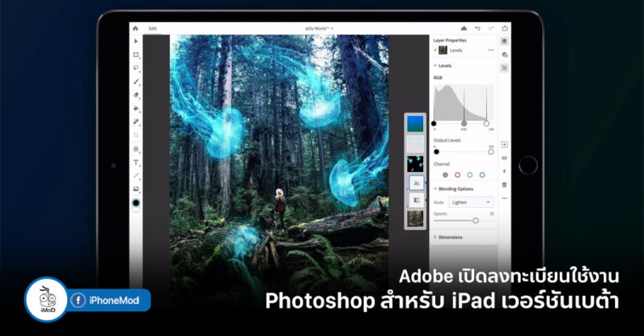The width and height of the screenshot is (644, 336).
Task: Switch to compact layers view icon
Action: tap(505, 41)
